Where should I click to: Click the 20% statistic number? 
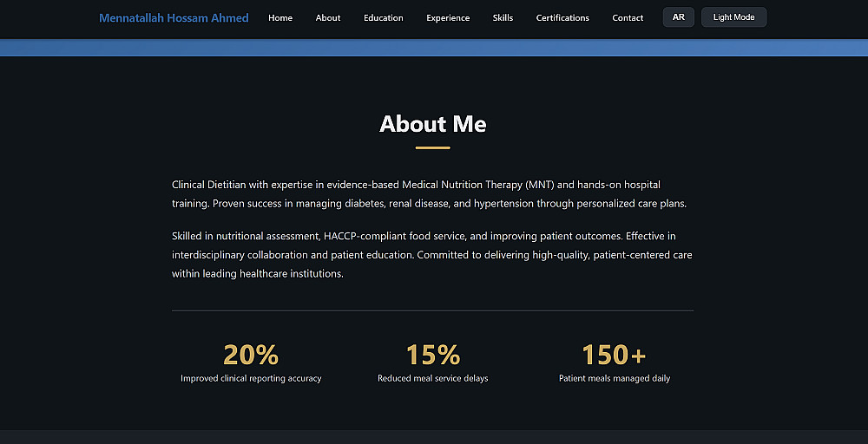(x=251, y=355)
